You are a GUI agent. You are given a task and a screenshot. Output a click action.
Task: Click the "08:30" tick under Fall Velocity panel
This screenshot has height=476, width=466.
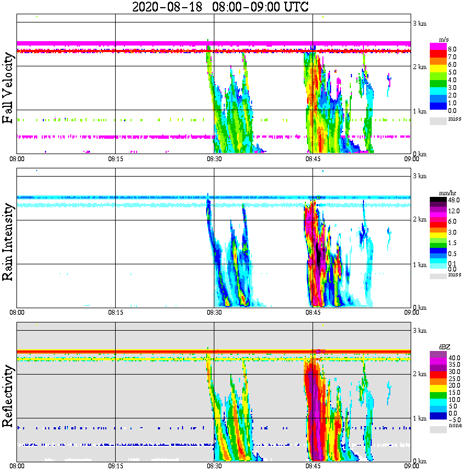tap(214, 159)
